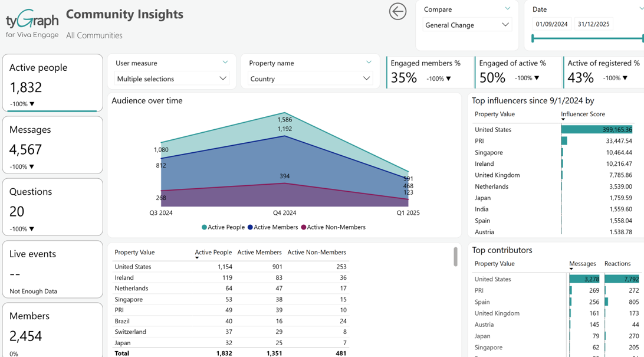Click down-triangle indicator under Active people
Image resolution: width=644 pixels, height=357 pixels.
(32, 104)
